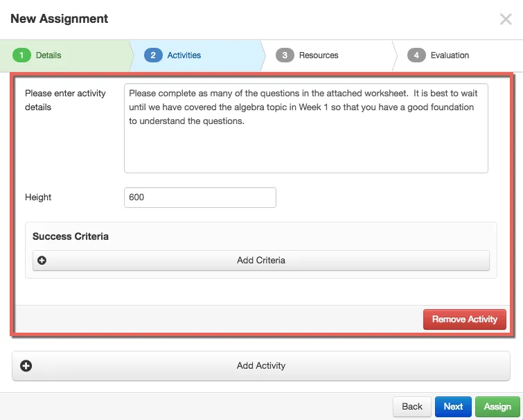Remove this activity with the red button

click(x=465, y=320)
